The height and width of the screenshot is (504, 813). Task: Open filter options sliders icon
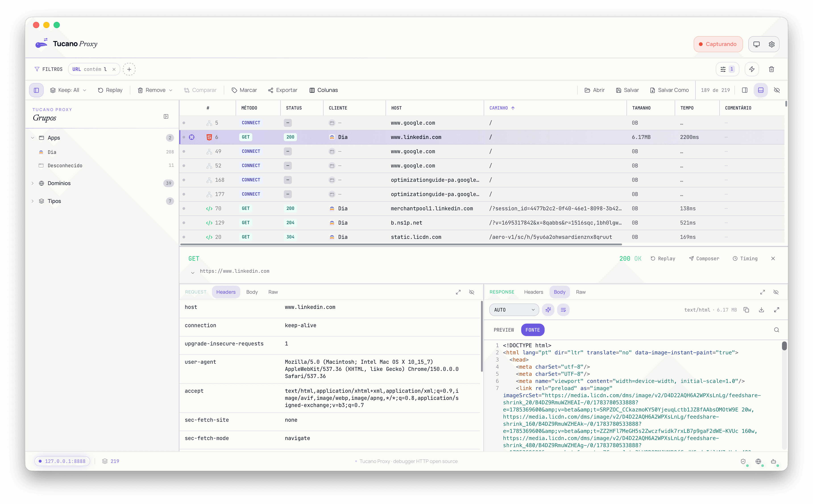727,69
